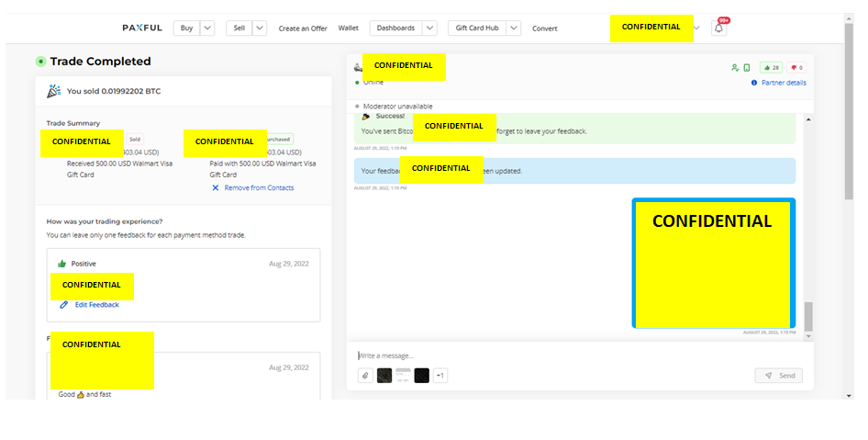Open the notifications bell
868x440 pixels.
click(x=718, y=28)
